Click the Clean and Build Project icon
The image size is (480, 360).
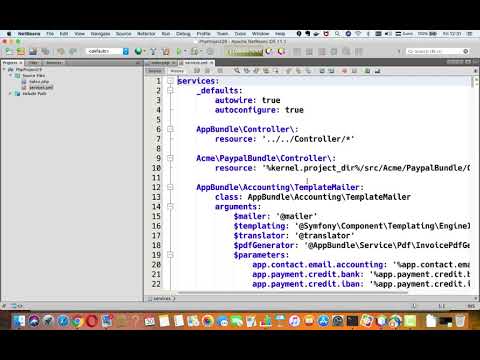pos(166,51)
